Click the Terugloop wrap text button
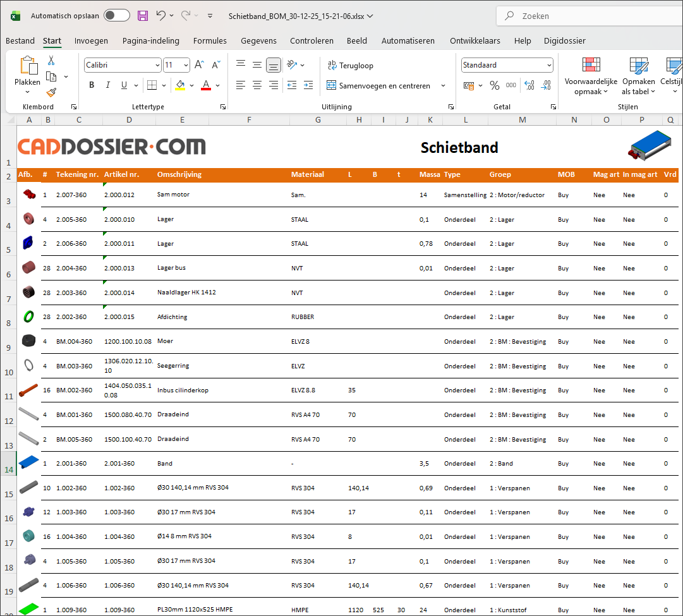This screenshot has width=683, height=616. (350, 66)
